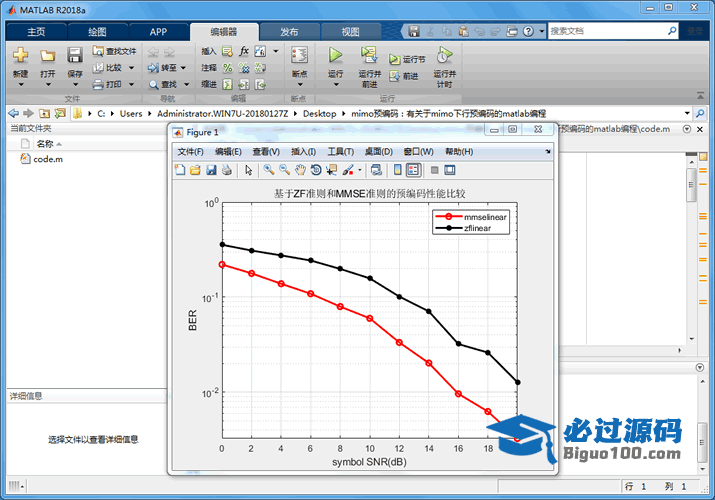This screenshot has width=715, height=500.
Task: Click the Zoom In tool in Figure toolbar
Action: click(x=269, y=170)
